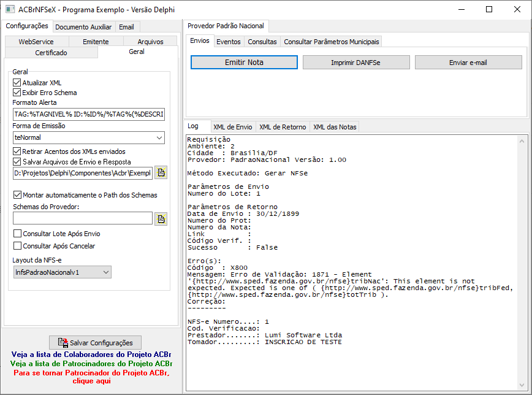Toggle the Atualizar XML checkbox
The height and width of the screenshot is (395, 532).
[x=17, y=83]
